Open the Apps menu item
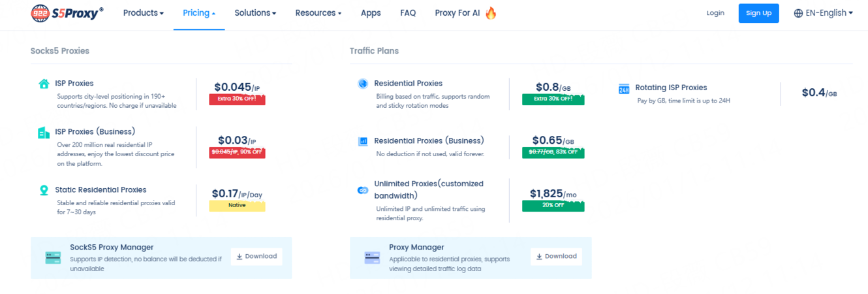868x294 pixels. [371, 13]
